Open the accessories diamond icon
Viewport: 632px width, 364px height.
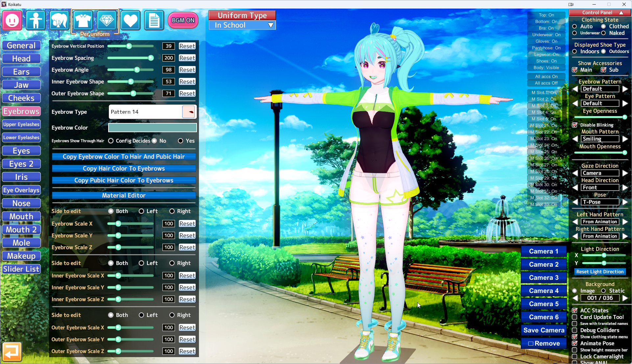coord(107,20)
